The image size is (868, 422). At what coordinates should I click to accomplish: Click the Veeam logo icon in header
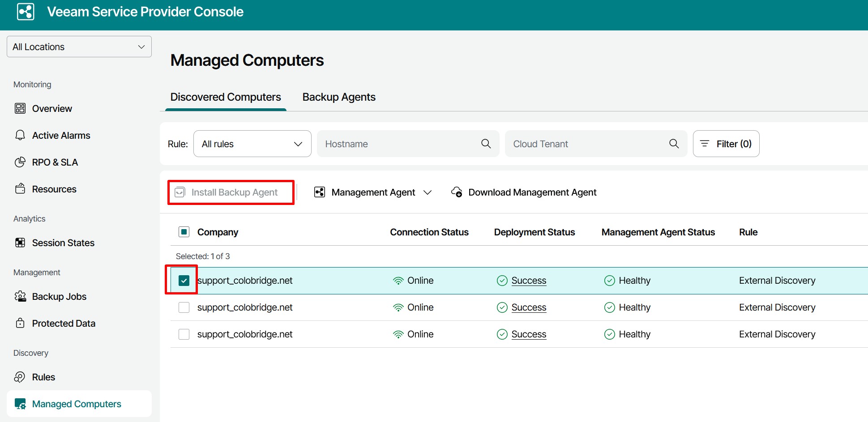26,12
